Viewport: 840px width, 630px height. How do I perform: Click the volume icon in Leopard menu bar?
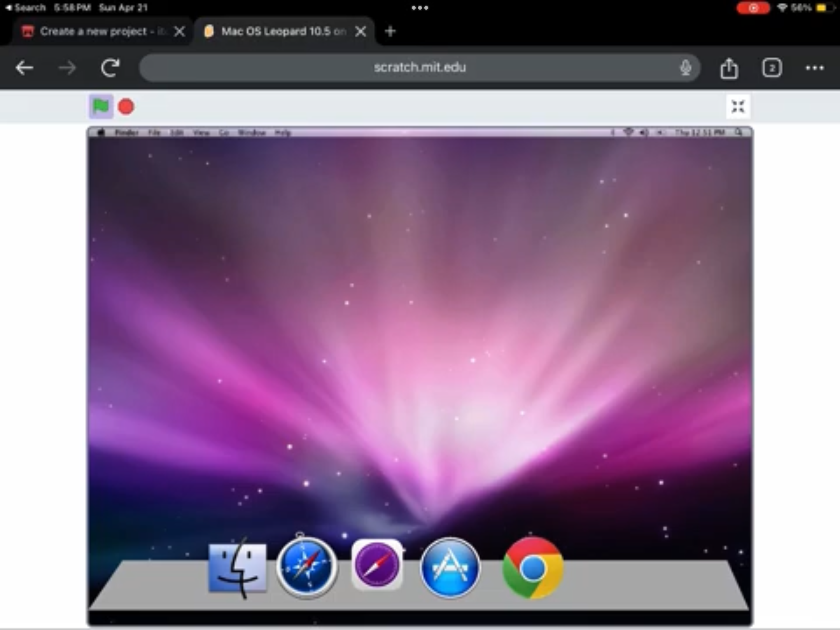pyautogui.click(x=644, y=133)
